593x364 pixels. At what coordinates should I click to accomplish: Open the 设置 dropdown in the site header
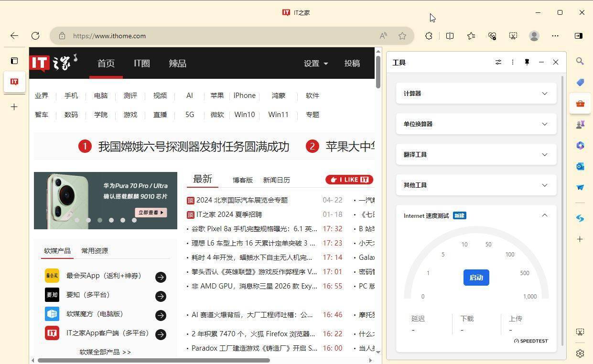316,63
